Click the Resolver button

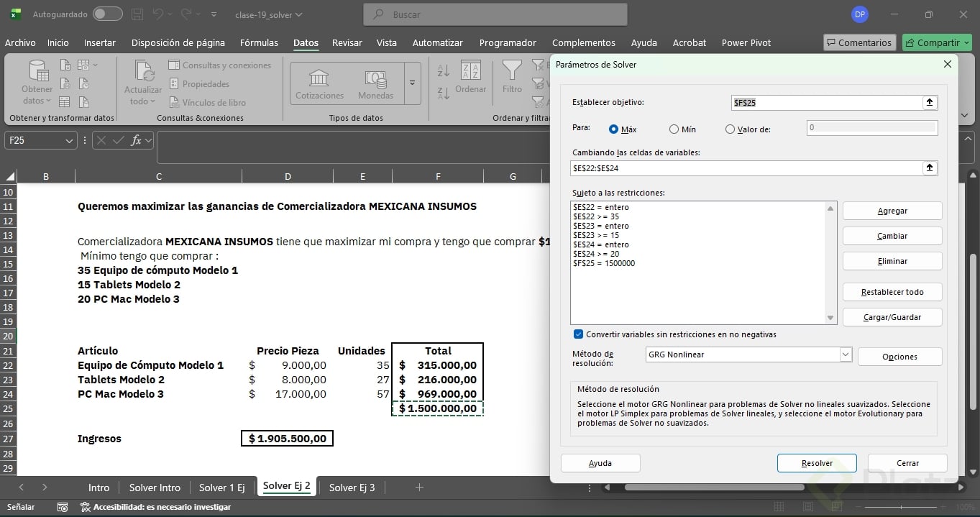[x=816, y=463]
